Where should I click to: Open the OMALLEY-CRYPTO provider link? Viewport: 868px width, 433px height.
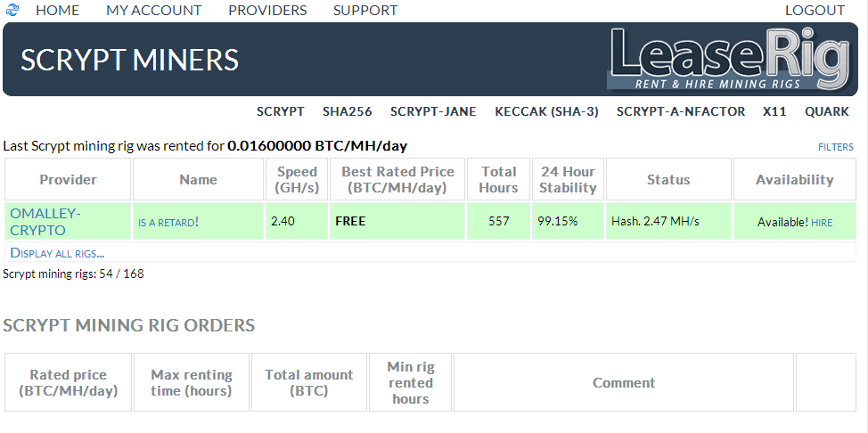pyautogui.click(x=46, y=222)
